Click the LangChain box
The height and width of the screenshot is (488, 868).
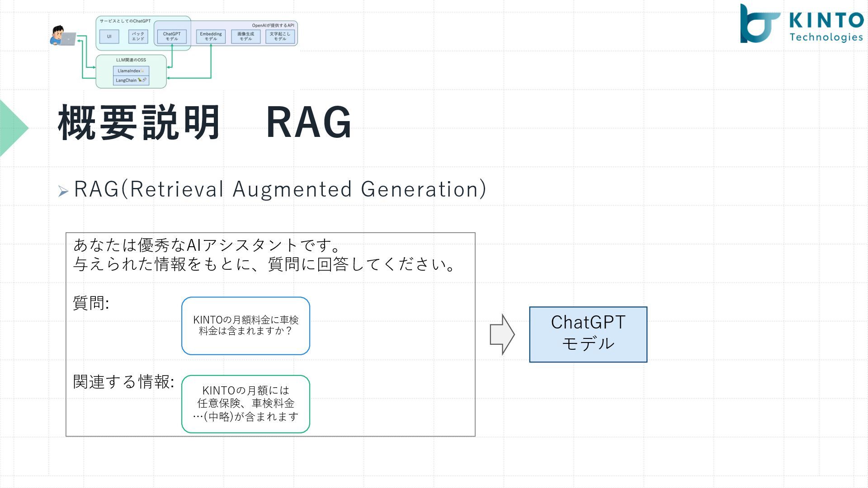coord(131,80)
